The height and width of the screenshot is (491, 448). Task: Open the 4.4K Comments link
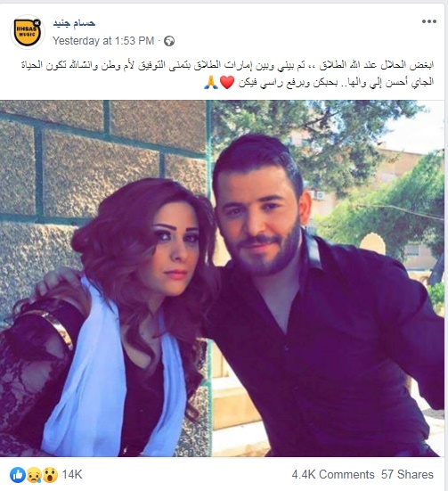coord(333,475)
